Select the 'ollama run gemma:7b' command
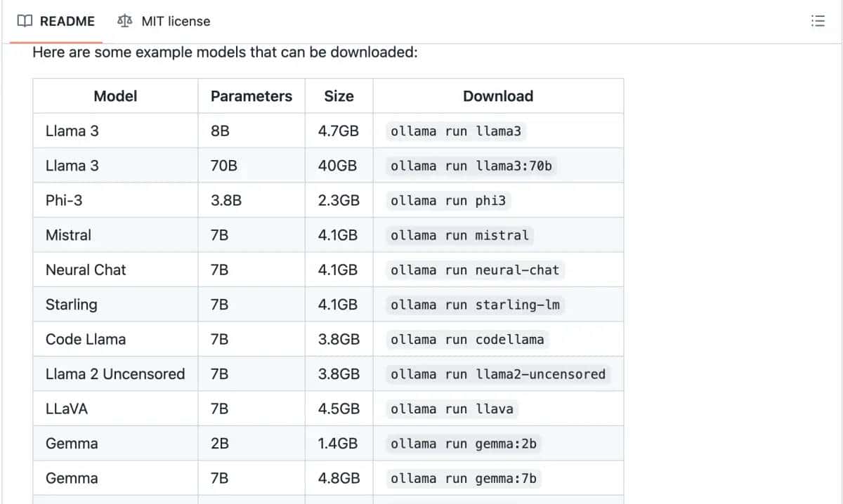This screenshot has width=843, height=504. [x=464, y=479]
